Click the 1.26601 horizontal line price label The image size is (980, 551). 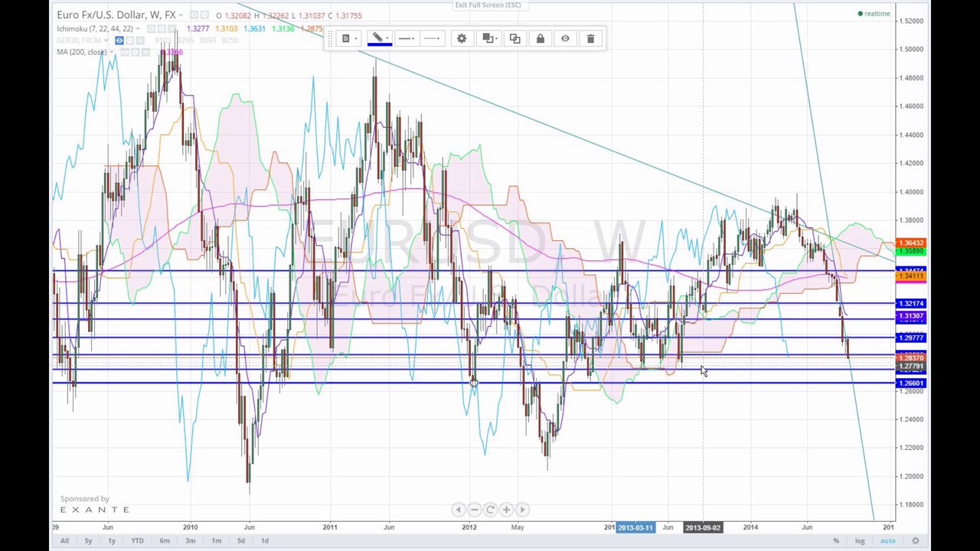(911, 383)
